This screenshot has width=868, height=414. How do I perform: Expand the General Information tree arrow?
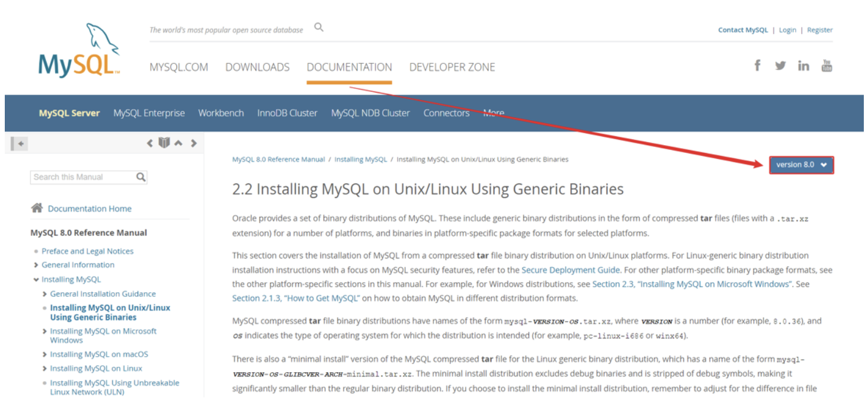(x=36, y=265)
